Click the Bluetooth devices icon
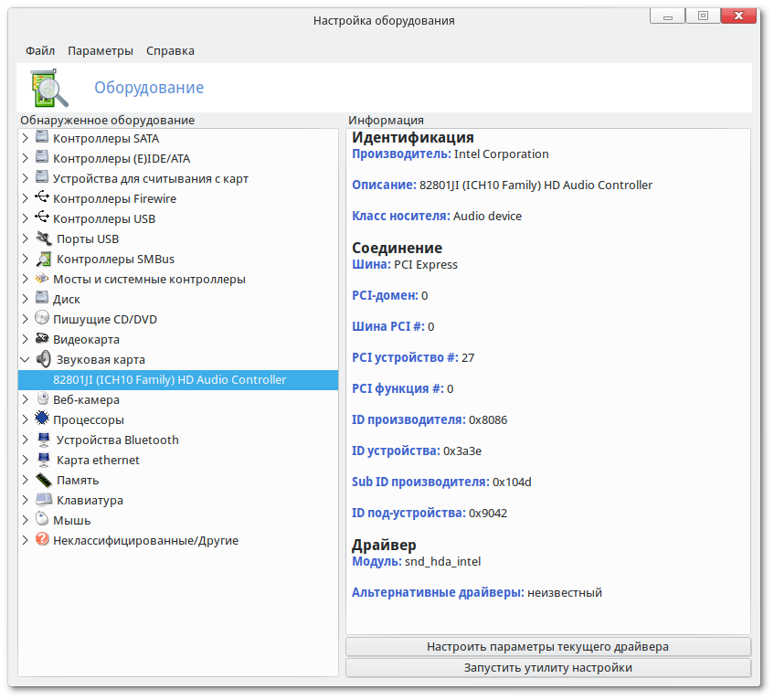This screenshot has width=774, height=700. click(x=44, y=440)
